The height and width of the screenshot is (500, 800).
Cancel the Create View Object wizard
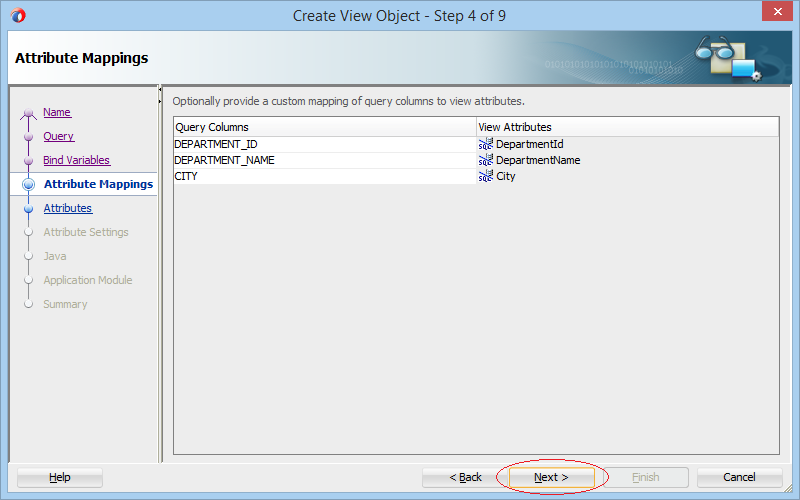739,478
